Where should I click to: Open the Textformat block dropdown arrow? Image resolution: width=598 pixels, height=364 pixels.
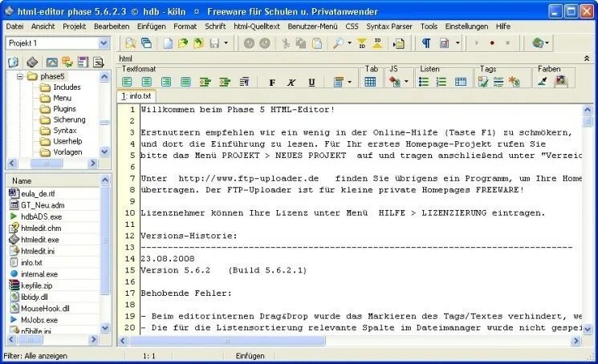coord(350,82)
